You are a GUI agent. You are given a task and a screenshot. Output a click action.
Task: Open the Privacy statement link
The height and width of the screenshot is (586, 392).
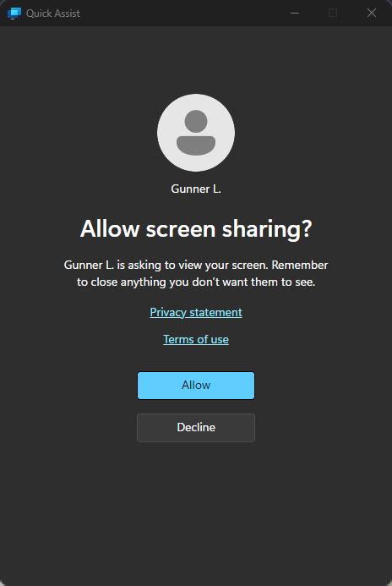tap(196, 312)
